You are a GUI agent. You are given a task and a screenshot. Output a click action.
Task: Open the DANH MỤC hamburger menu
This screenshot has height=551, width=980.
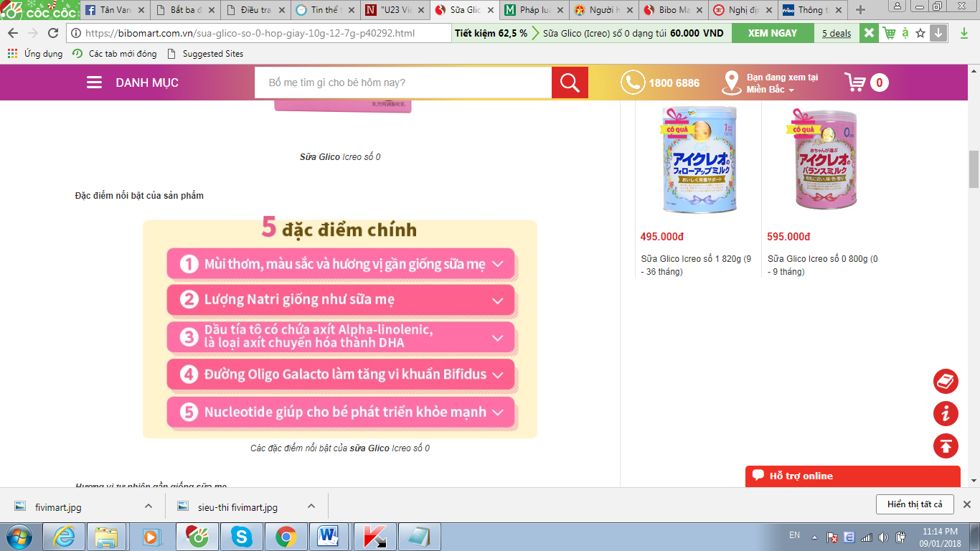coord(94,83)
